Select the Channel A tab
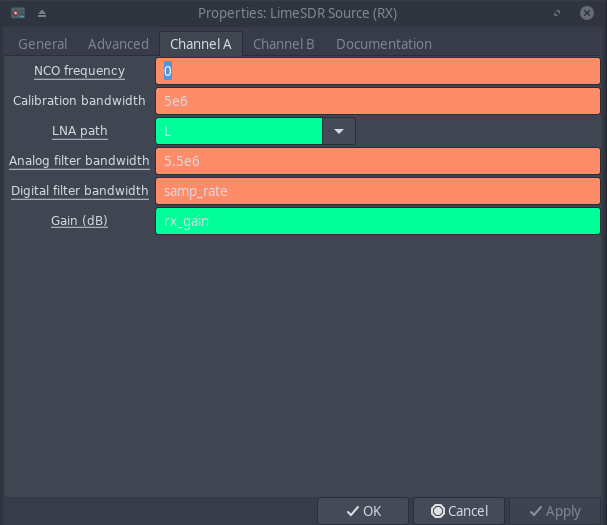Screen dimensions: 607x525 (201, 44)
